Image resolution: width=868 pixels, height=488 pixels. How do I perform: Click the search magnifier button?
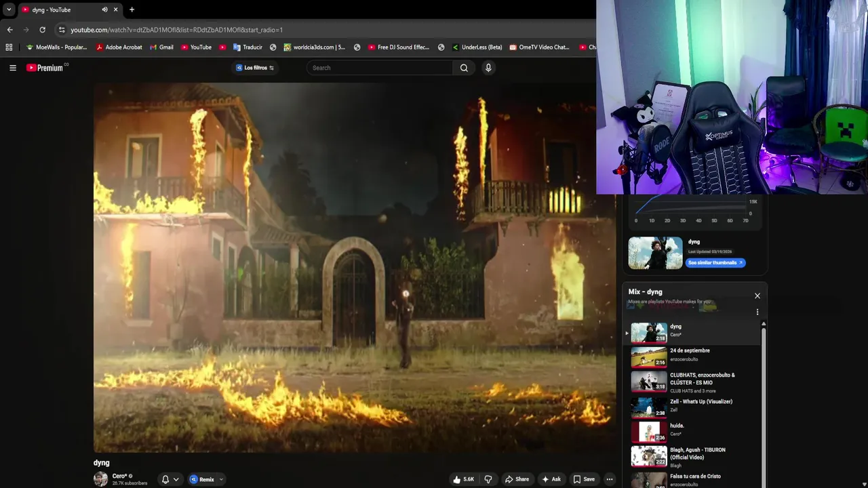[464, 68]
